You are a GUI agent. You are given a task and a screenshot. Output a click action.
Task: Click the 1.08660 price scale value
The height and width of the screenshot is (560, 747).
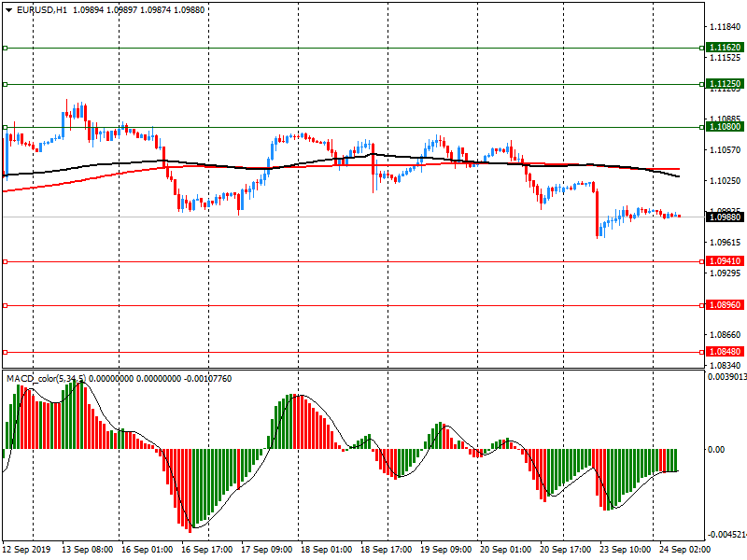[x=726, y=335]
